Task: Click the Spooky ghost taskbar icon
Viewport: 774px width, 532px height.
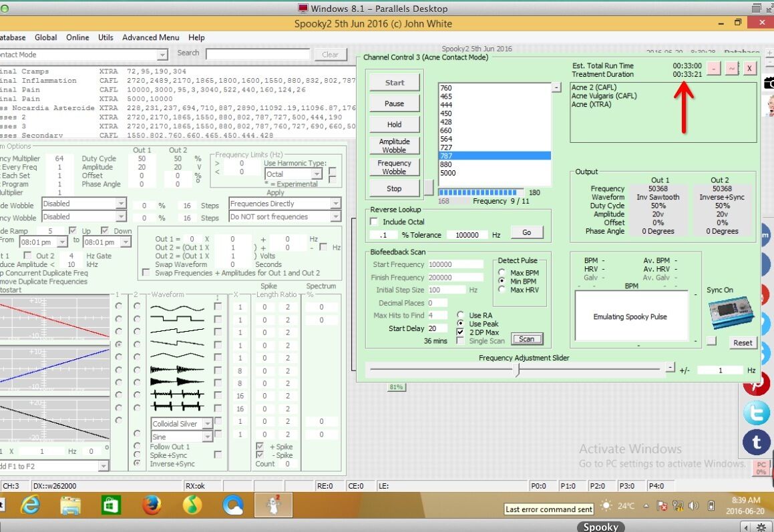Action: pos(273,505)
